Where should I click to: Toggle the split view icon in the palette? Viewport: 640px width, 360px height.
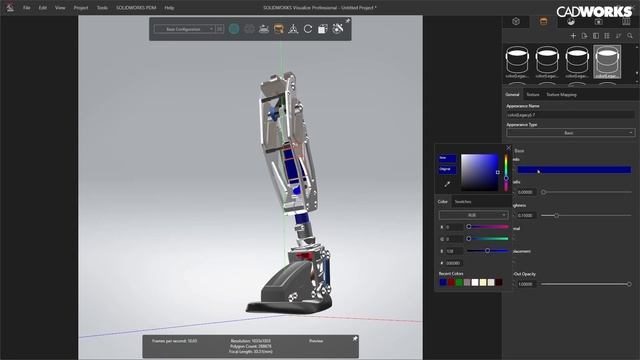click(596, 36)
